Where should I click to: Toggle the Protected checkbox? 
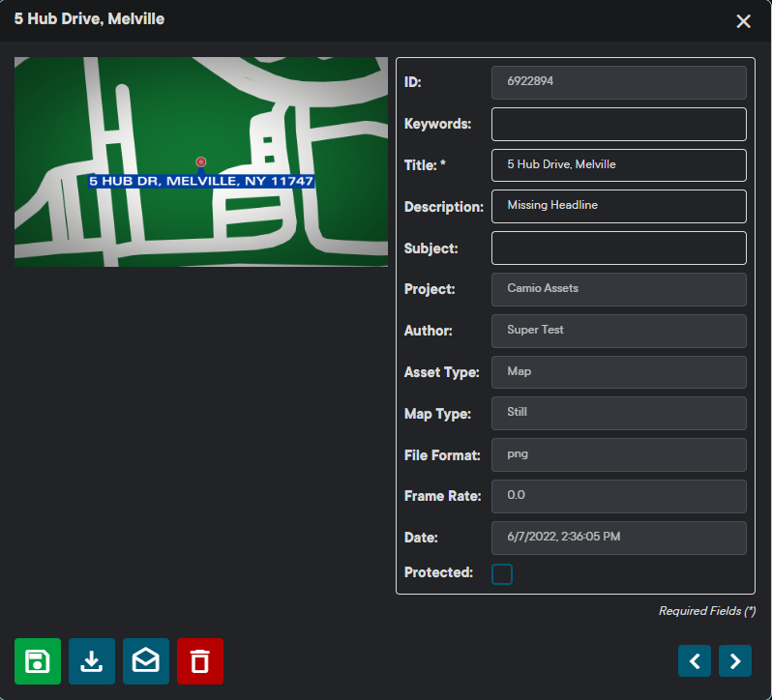click(502, 574)
